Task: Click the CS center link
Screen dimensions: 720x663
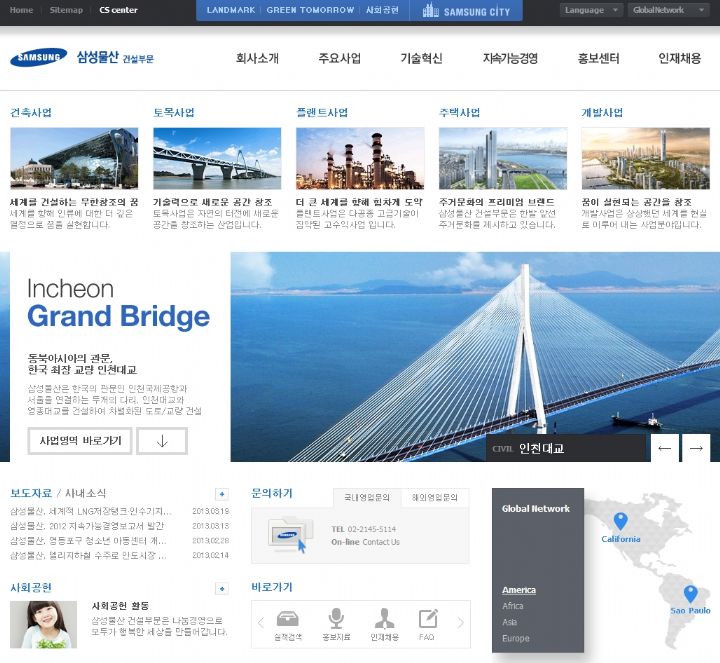Action: point(118,10)
